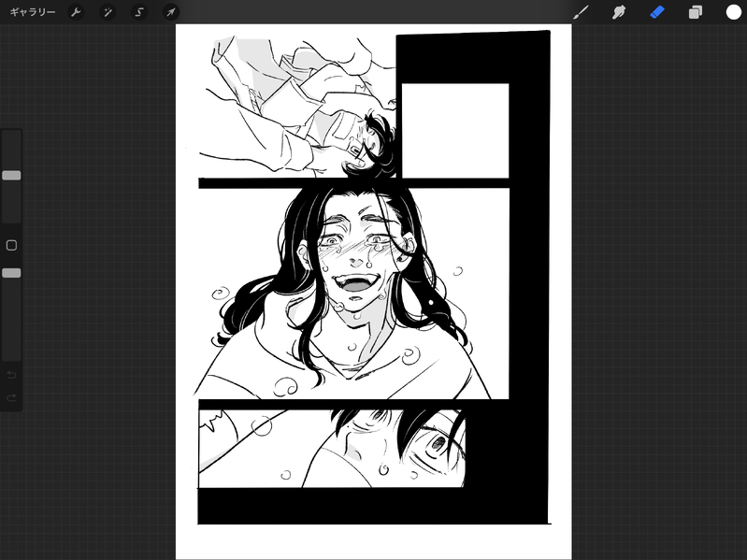Click the brush opacity slider handle
Screen dimensions: 747x560
[11, 273]
